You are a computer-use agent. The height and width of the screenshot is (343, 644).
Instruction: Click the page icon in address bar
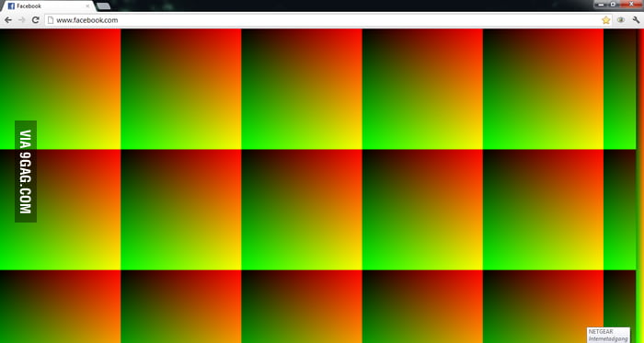coord(51,20)
